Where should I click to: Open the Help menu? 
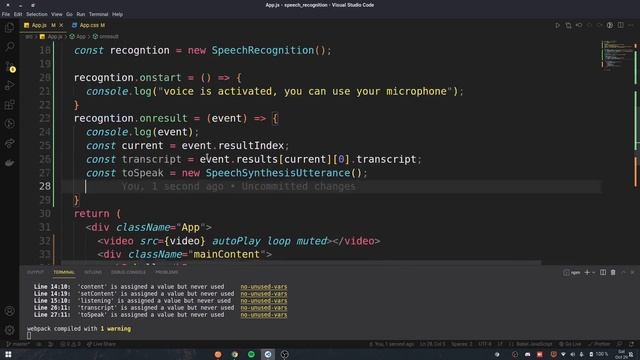click(x=118, y=14)
